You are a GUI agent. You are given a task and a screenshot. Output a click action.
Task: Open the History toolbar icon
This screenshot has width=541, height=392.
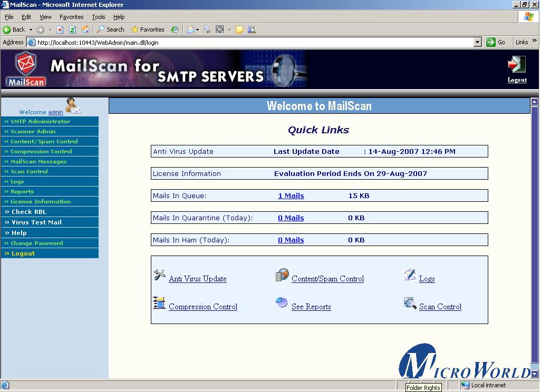175,30
